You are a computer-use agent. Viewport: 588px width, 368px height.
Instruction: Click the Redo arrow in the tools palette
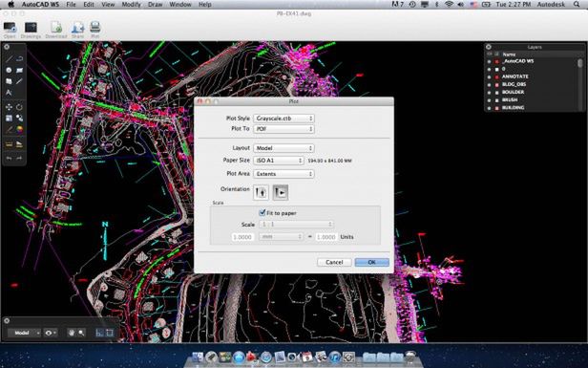19,159
